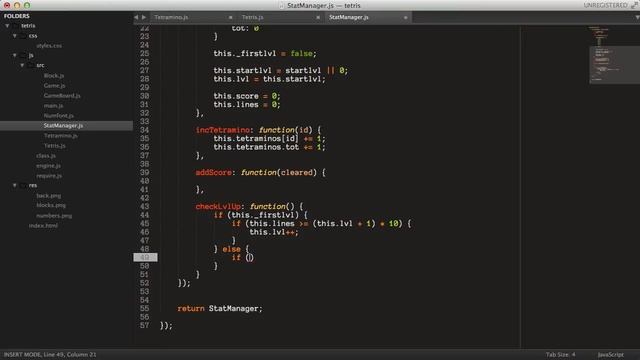Viewport: 640px width, 360px height.
Task: Click the addScore function name
Action: 213,173
